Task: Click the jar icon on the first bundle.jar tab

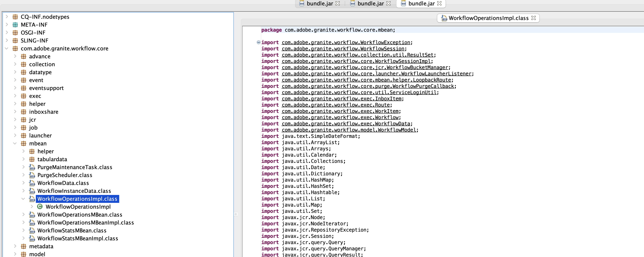Action: pos(302,4)
